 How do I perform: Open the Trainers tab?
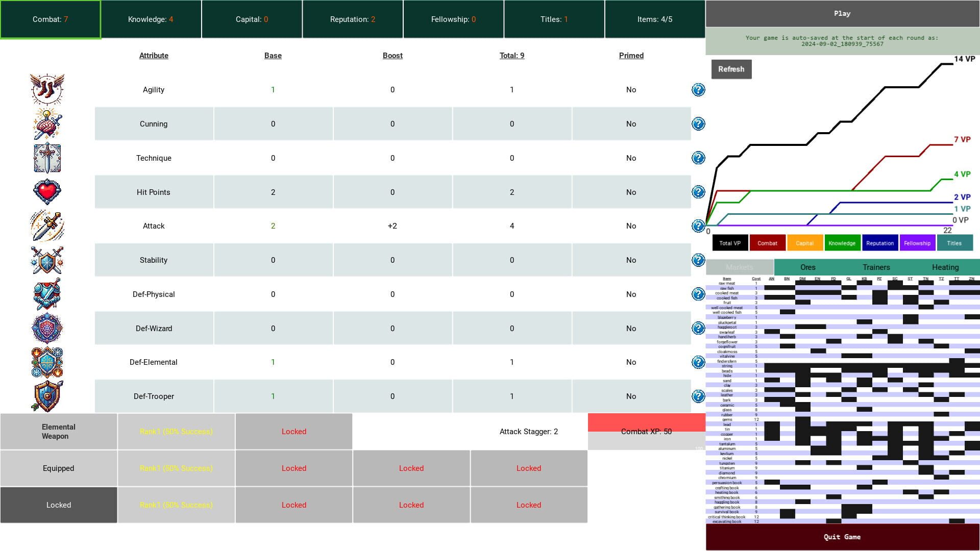tap(876, 267)
